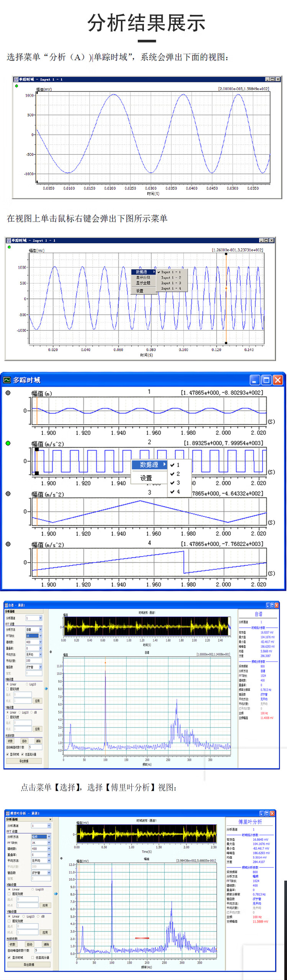
Task: Click the small gray dot beside the 傅里叶分析 amplitude chart
Action: (61, 858)
